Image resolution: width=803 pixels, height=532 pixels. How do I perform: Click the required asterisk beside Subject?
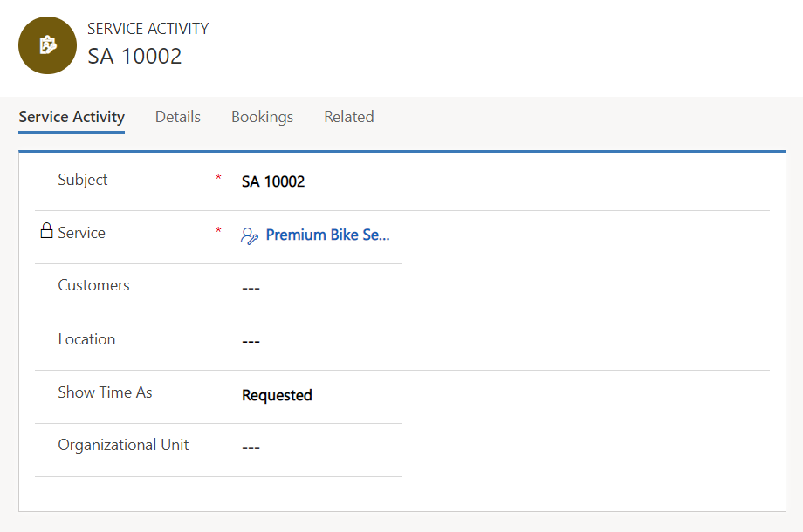click(217, 179)
